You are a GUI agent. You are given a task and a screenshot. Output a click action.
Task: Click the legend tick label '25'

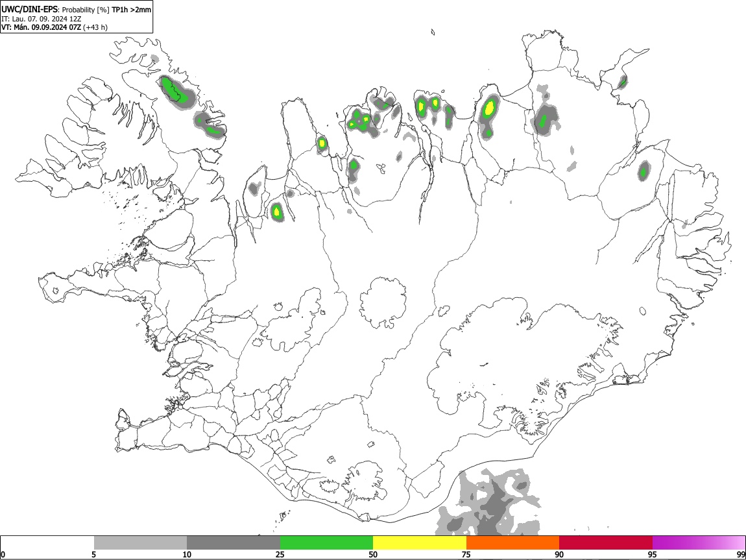280,554
